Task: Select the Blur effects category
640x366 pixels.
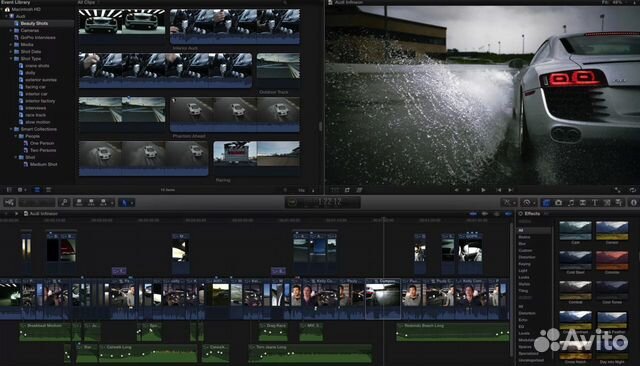Action: [x=522, y=244]
